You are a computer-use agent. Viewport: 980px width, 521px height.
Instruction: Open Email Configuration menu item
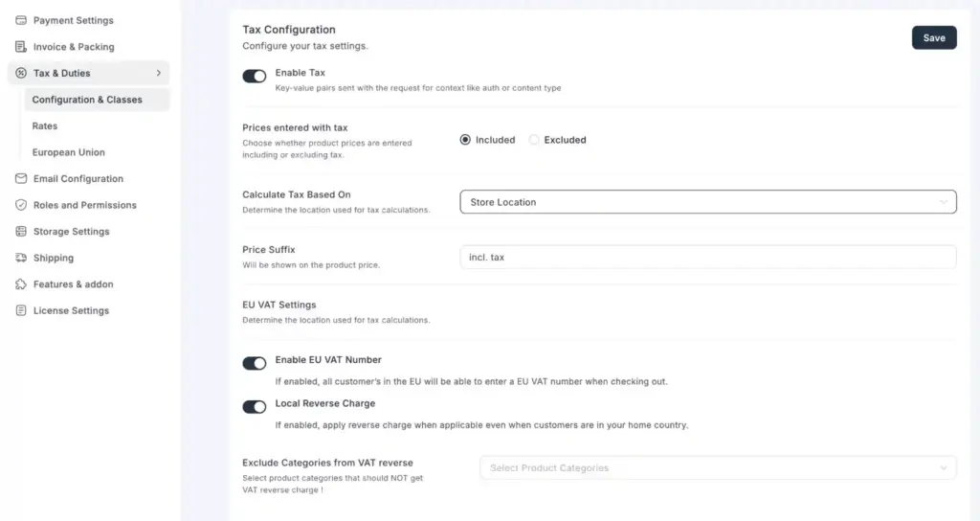[78, 178]
